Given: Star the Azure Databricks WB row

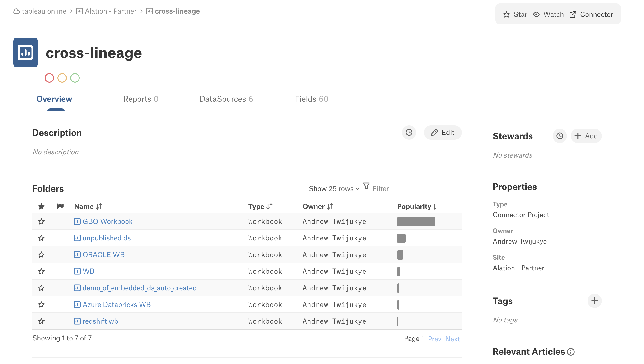Looking at the screenshot, I should point(41,304).
